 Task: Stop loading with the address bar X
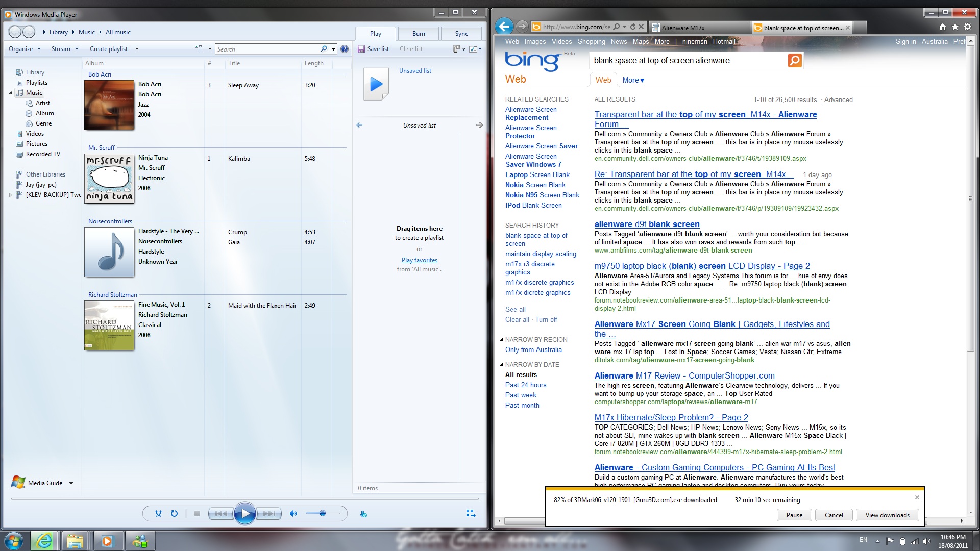[x=642, y=27]
